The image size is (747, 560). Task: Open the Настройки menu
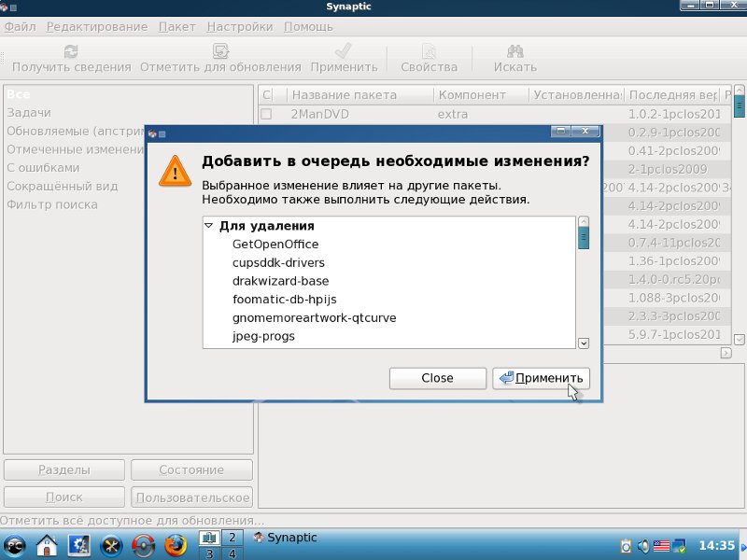click(240, 27)
